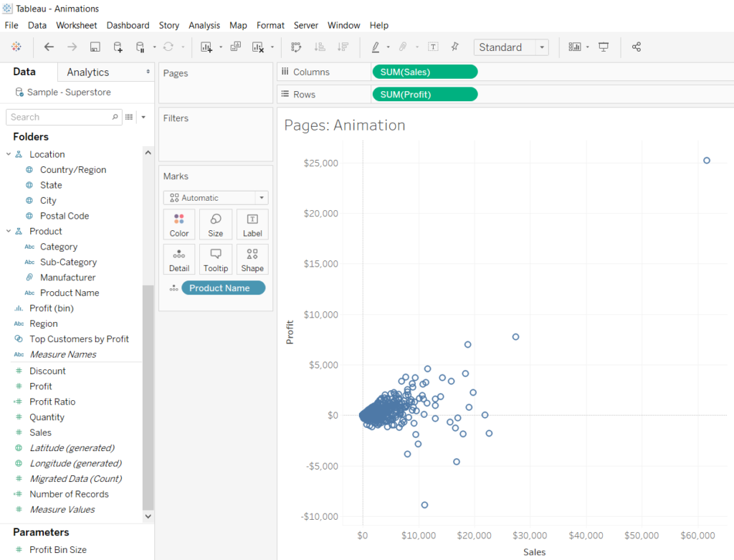Click the Highlight pen icon
The width and height of the screenshot is (734, 560).
tap(376, 47)
